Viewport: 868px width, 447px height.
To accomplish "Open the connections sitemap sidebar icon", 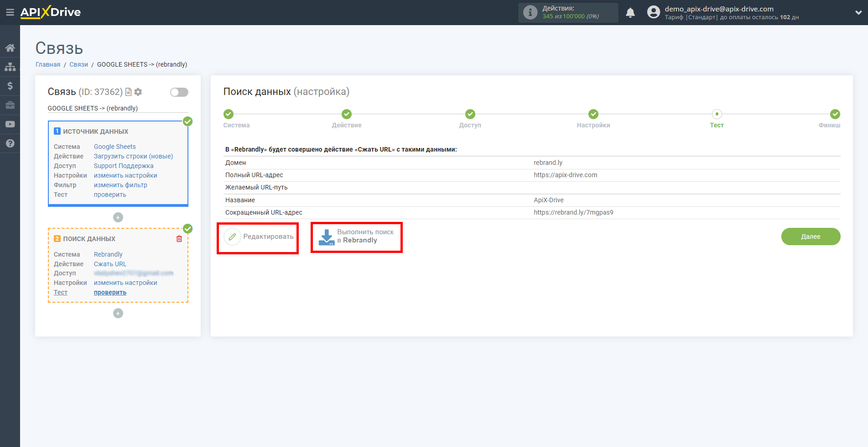I will (x=10, y=67).
